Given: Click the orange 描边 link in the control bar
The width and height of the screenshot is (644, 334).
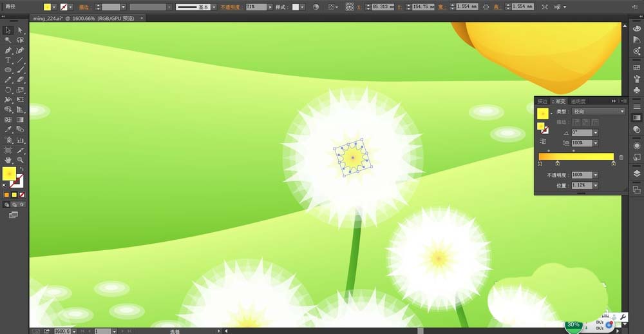Looking at the screenshot, I should pos(85,7).
